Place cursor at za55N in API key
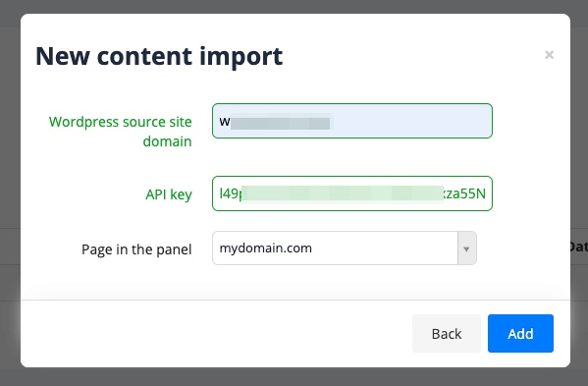This screenshot has height=386, width=588. [x=465, y=193]
